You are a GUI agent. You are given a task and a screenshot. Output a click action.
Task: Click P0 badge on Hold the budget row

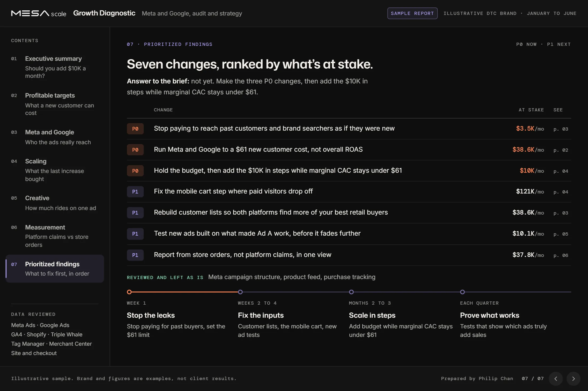coord(135,171)
